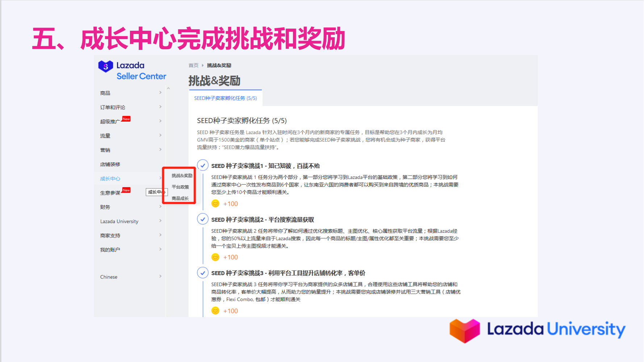Click the checkmark circle for 挑战2
The height and width of the screenshot is (362, 644).
tap(203, 219)
